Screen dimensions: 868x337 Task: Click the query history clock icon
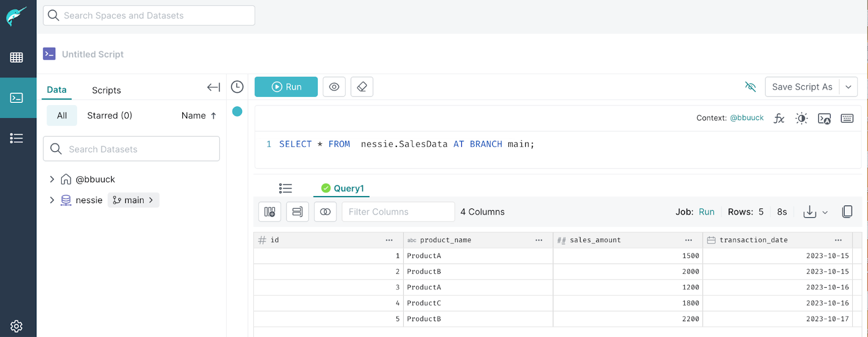[x=237, y=87]
